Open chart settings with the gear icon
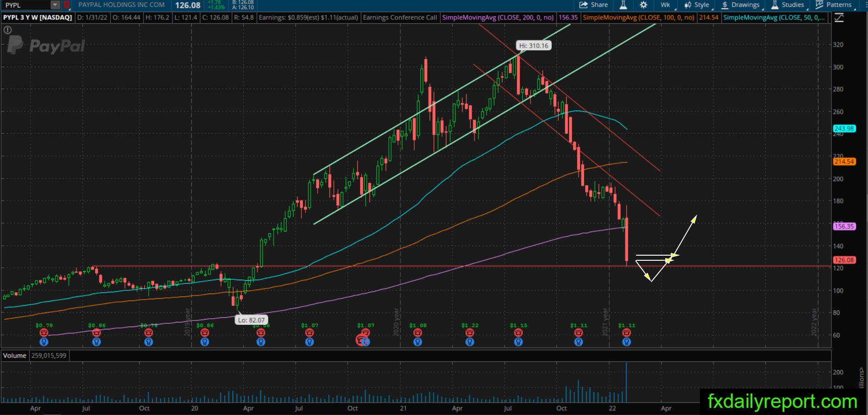 point(643,5)
